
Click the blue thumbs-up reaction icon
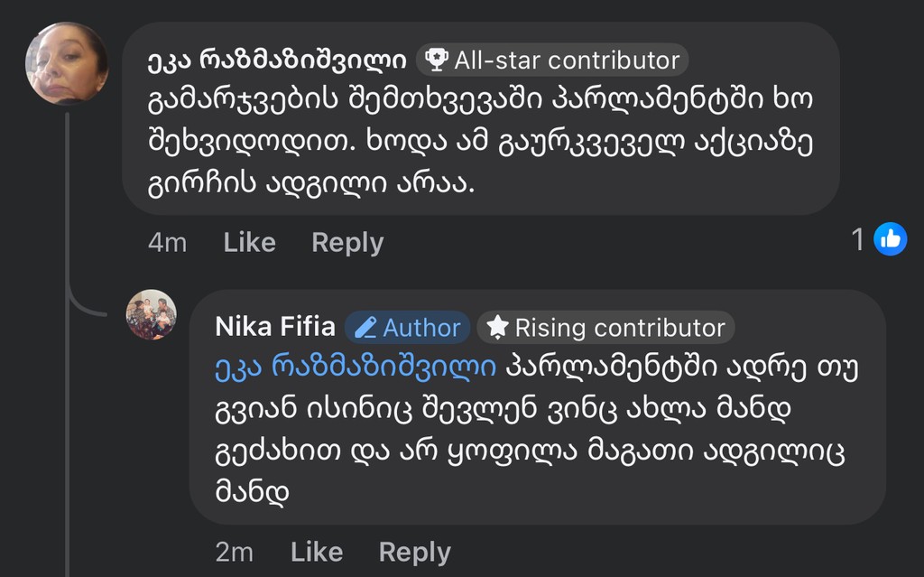point(890,239)
